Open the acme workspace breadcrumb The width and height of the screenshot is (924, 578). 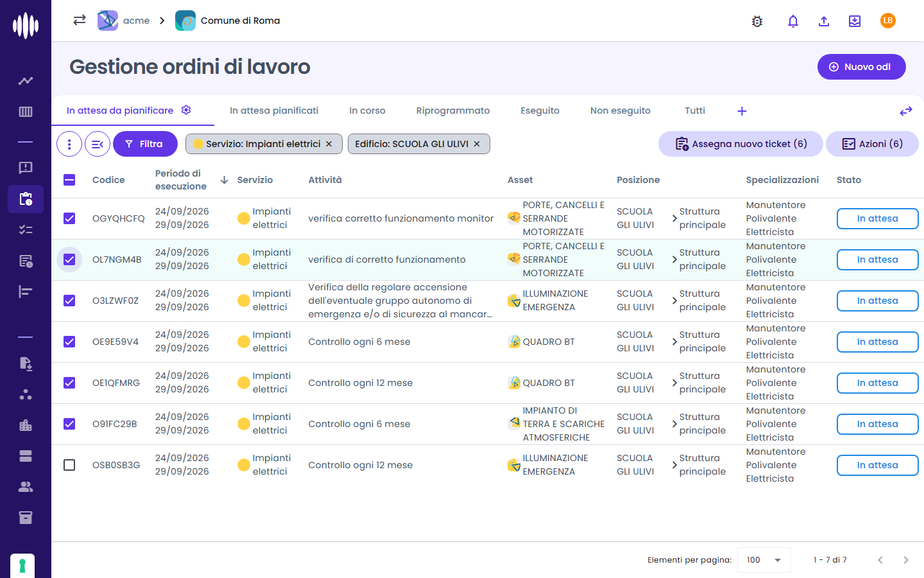(124, 21)
